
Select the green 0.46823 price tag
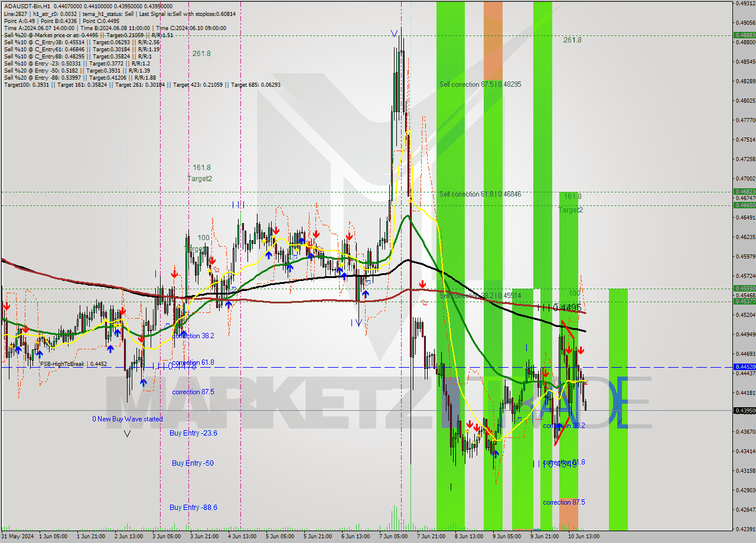click(744, 191)
